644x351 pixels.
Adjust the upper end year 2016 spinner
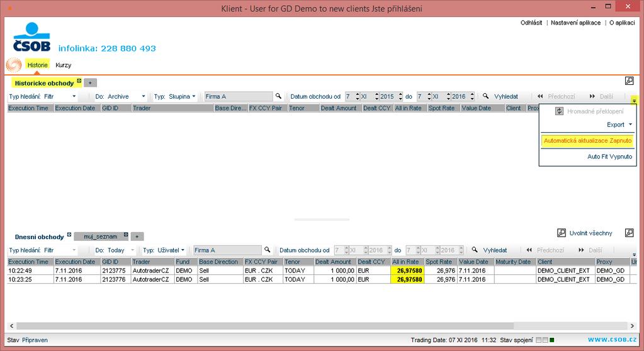point(472,96)
